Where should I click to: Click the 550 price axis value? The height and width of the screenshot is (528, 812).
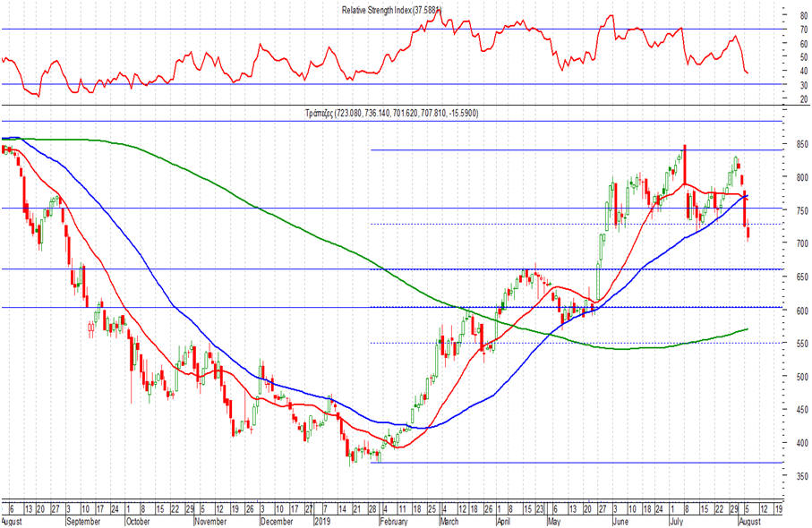(802, 344)
